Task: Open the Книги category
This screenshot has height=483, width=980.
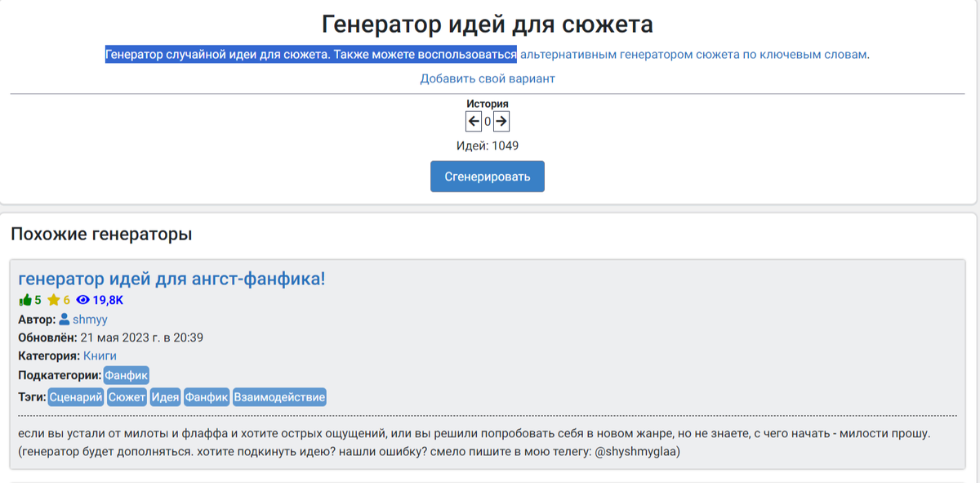Action: click(x=98, y=355)
